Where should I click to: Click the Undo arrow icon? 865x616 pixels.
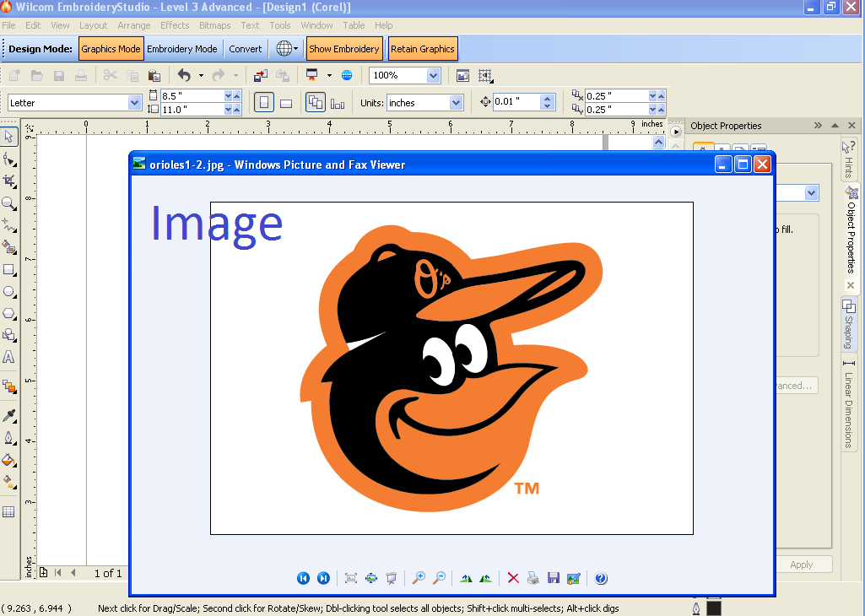(184, 75)
